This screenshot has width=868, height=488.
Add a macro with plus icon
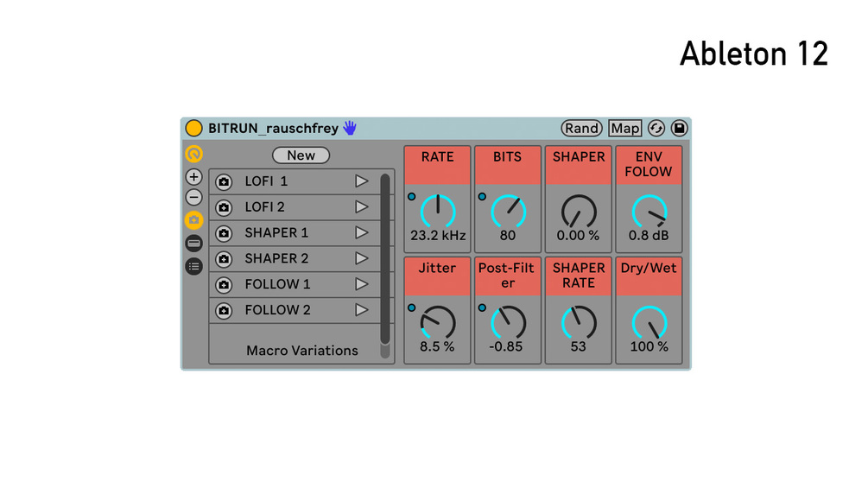pos(193,177)
